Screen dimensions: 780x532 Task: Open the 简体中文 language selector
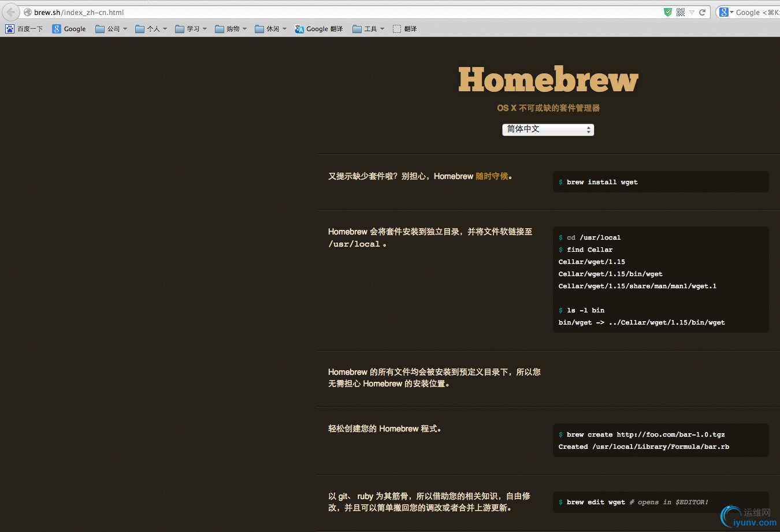tap(548, 129)
